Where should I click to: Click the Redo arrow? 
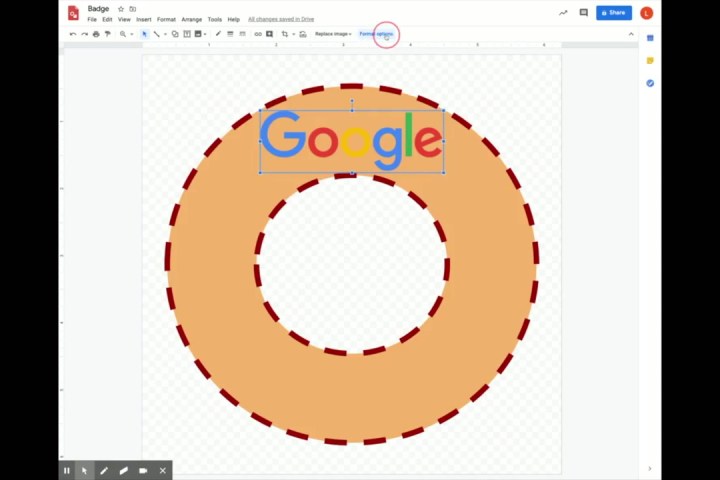tap(84, 34)
